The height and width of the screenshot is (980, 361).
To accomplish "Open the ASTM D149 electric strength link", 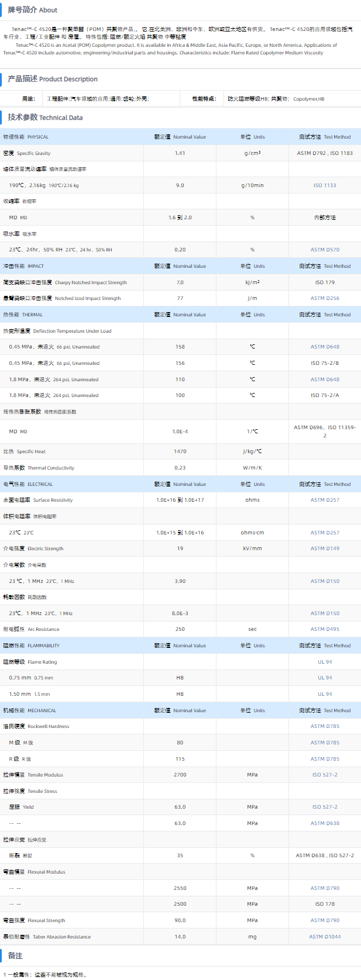I will [325, 548].
